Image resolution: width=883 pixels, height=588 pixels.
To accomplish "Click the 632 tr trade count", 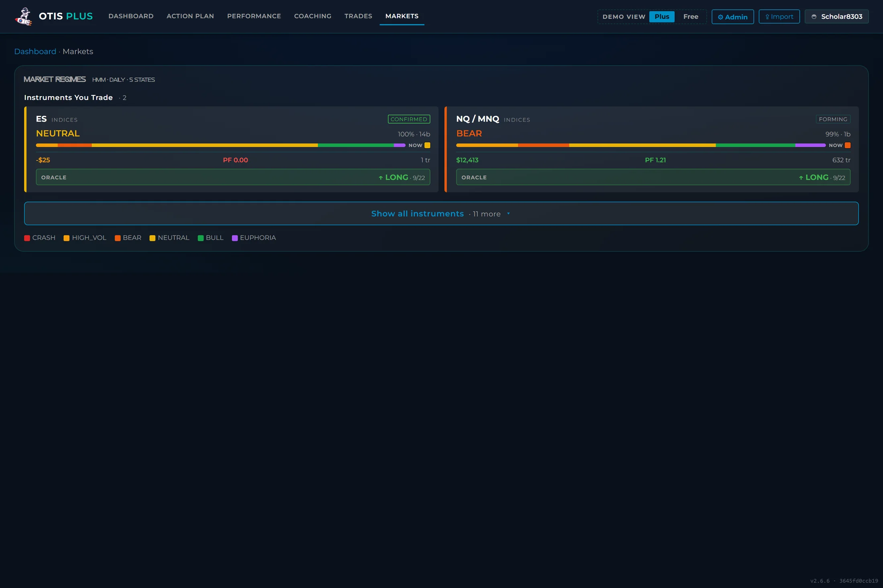I will pos(841,160).
